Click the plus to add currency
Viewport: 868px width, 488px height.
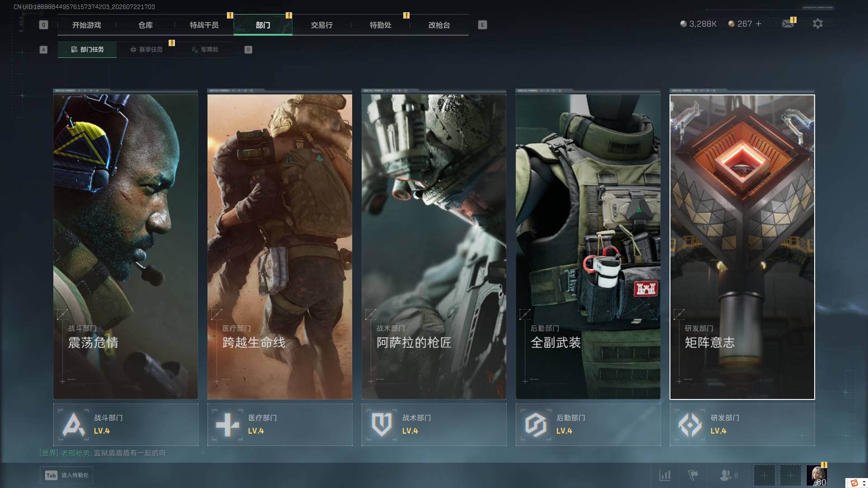pos(759,23)
